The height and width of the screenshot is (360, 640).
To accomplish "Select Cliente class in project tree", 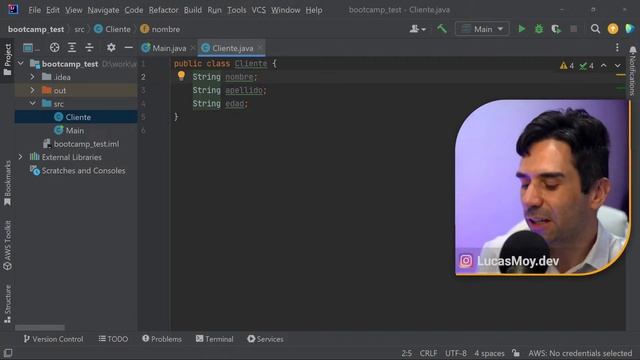I will (76, 117).
